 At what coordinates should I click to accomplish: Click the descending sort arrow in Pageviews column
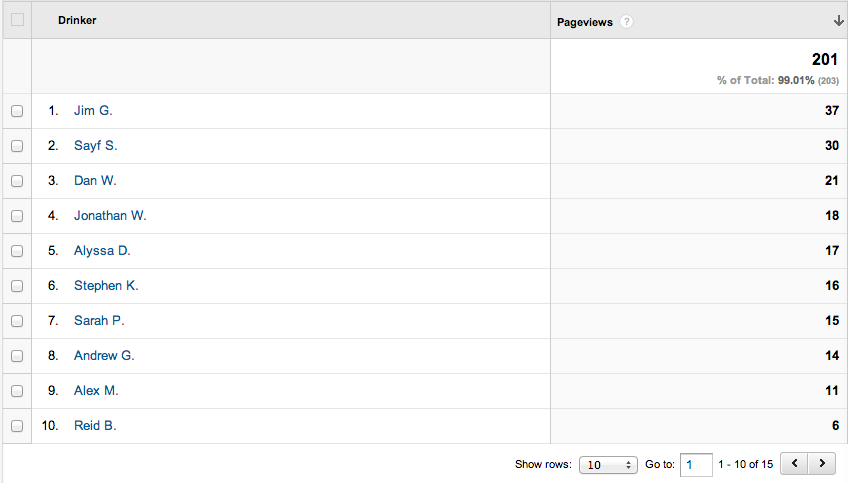838,21
